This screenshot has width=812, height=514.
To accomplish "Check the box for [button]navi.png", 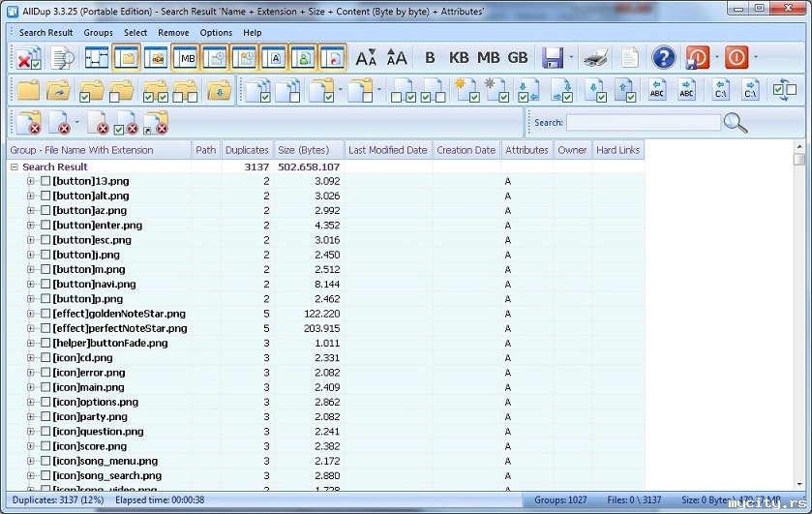I will point(45,284).
